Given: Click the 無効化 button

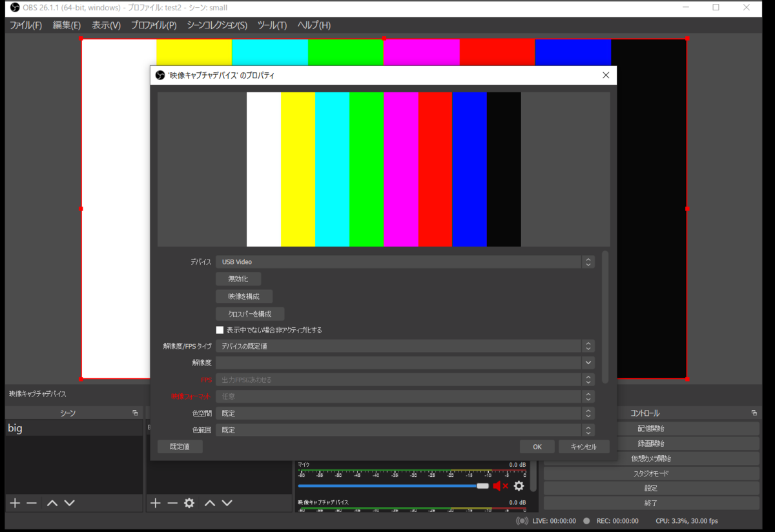Looking at the screenshot, I should pos(238,279).
